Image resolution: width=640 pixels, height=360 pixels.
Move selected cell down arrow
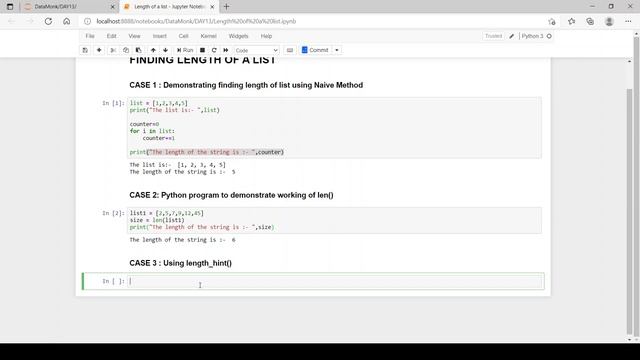[x=165, y=50]
